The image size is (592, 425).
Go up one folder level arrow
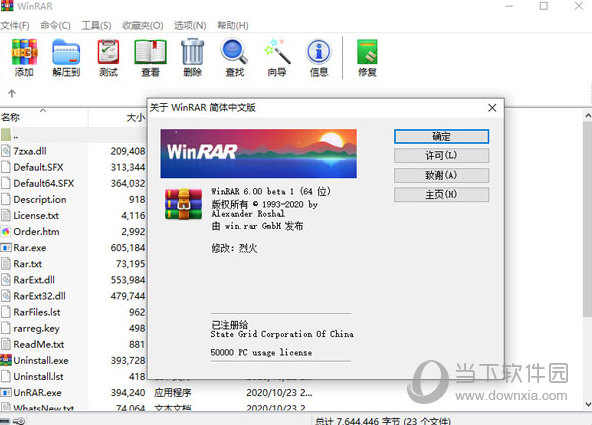(x=12, y=93)
